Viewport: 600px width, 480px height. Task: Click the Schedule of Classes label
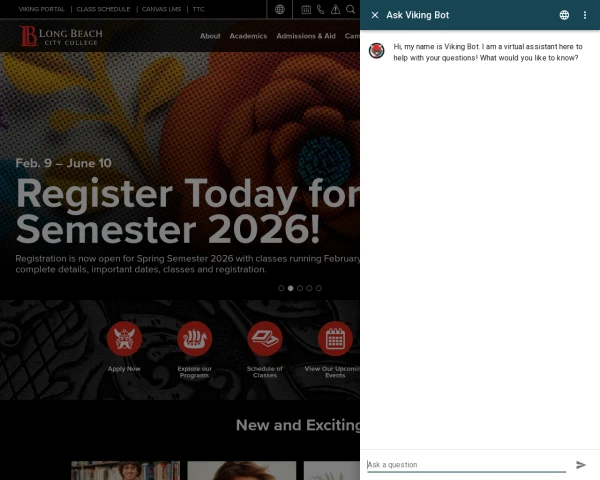(265, 372)
